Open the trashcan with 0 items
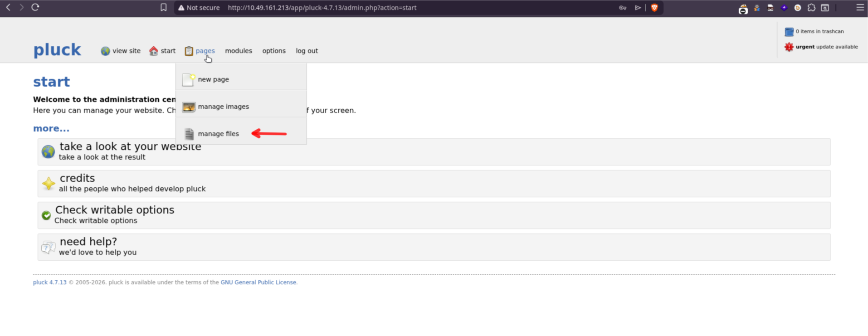Image resolution: width=868 pixels, height=336 pixels. click(x=814, y=31)
